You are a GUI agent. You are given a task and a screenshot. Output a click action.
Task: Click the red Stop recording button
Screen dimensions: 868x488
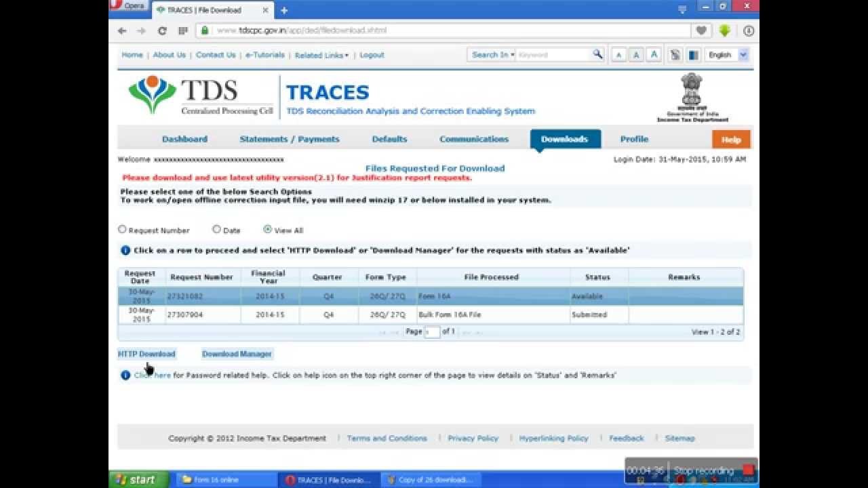click(748, 470)
